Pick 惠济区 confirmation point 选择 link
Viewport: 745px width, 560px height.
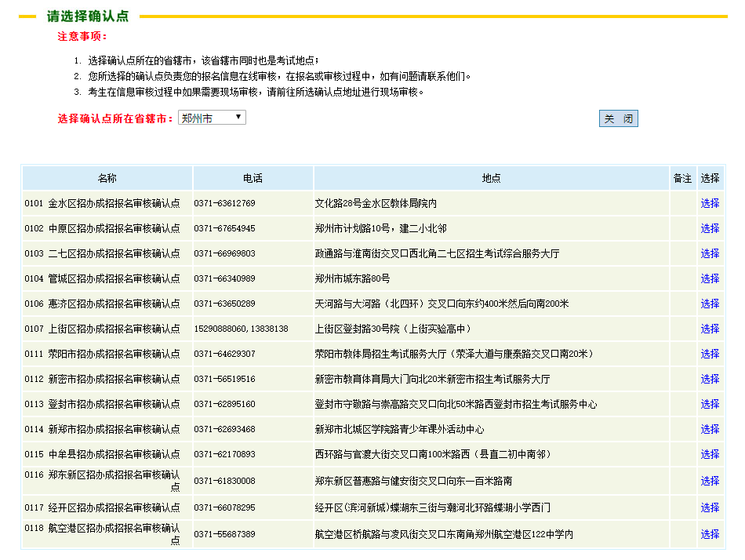tap(710, 304)
